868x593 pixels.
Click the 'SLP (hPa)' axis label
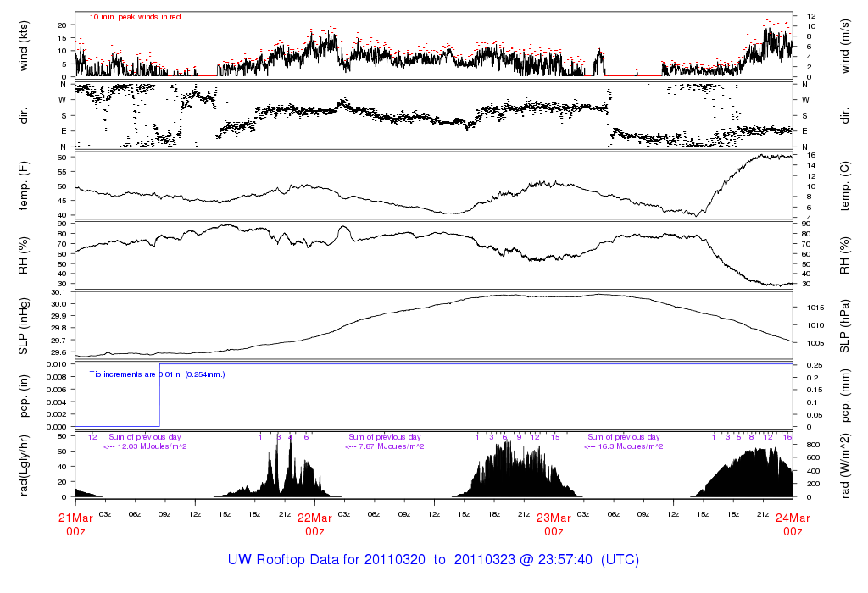(845, 326)
